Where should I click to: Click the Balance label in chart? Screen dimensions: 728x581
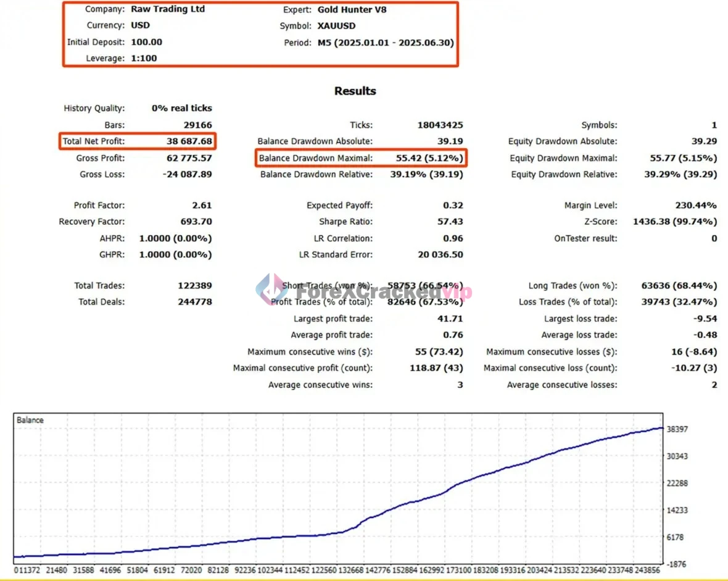click(x=30, y=420)
